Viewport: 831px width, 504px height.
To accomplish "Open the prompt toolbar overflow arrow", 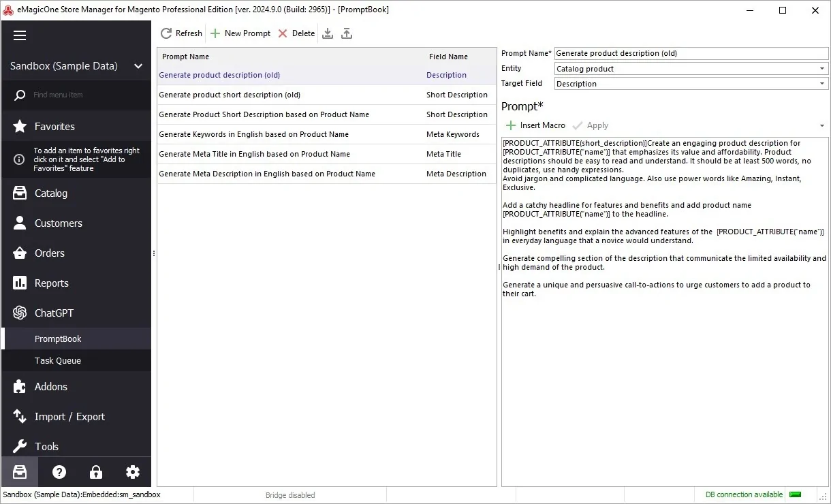I will coord(822,126).
